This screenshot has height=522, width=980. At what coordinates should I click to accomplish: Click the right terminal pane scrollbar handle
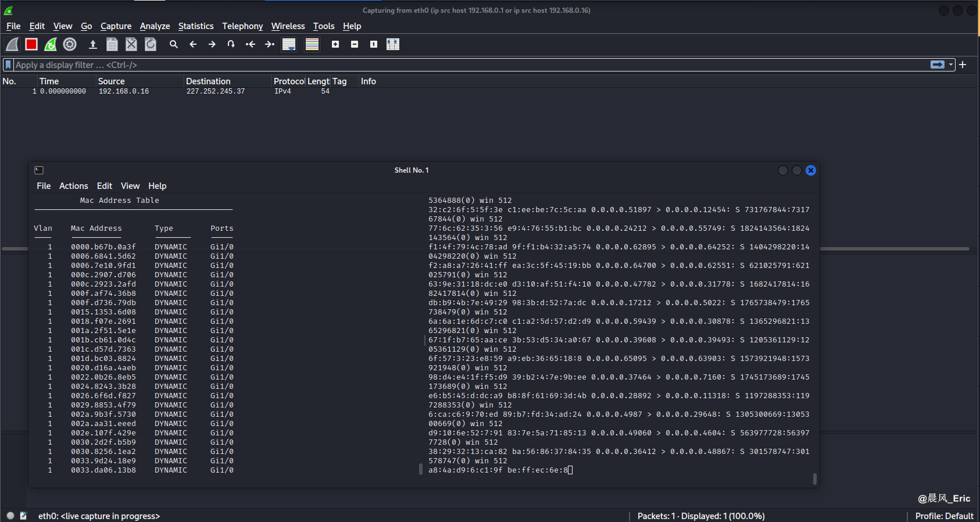814,479
